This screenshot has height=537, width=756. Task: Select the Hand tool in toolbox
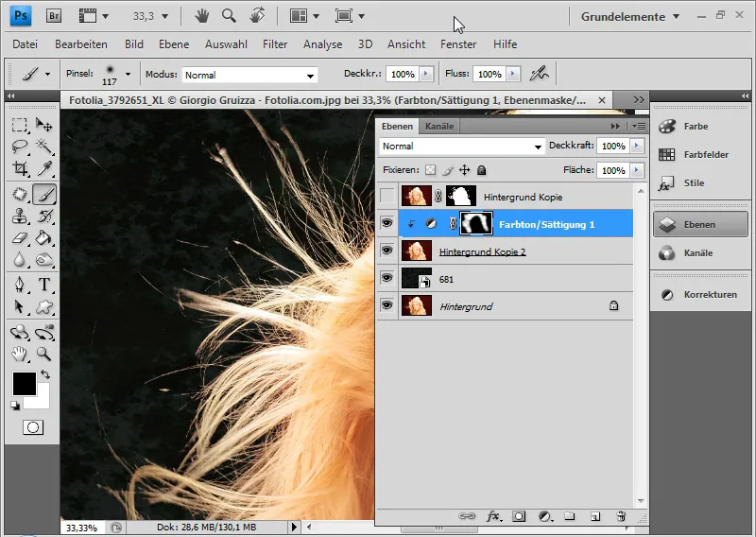click(x=19, y=355)
